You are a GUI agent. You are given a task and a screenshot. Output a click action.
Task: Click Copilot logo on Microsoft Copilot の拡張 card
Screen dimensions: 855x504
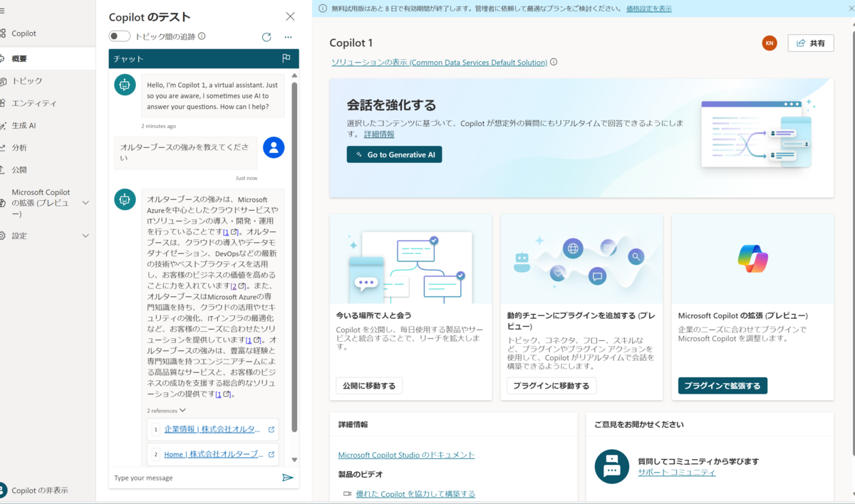coord(752,258)
